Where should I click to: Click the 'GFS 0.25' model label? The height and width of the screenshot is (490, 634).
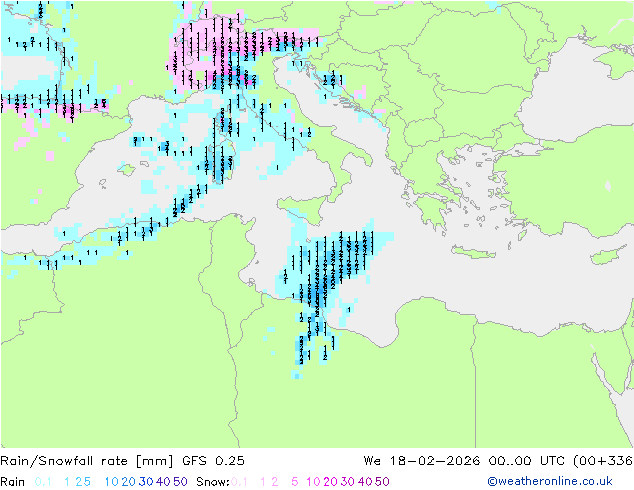pos(213,461)
